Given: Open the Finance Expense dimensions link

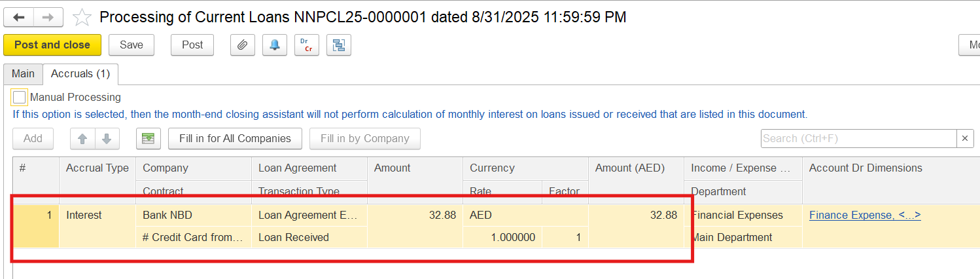Looking at the screenshot, I should click(x=865, y=215).
